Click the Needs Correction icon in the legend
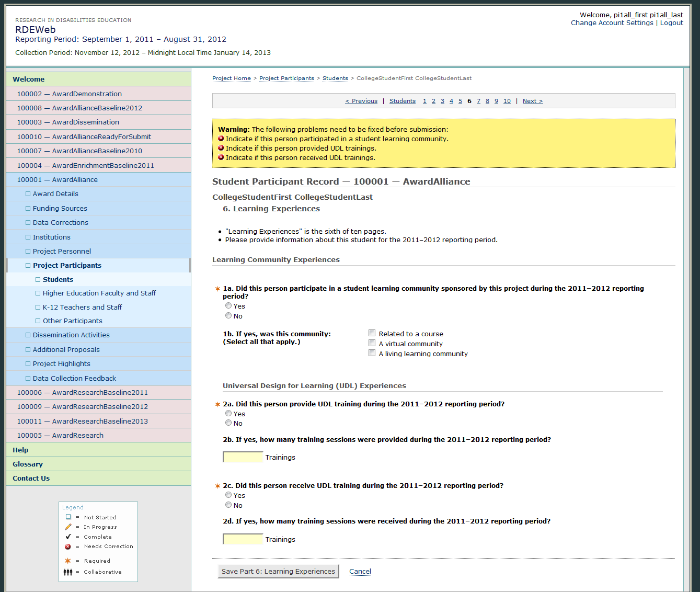Screen dimensions: 700x592 point(68,547)
